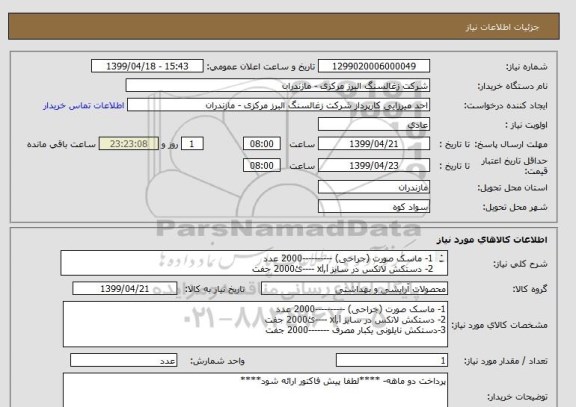The height and width of the screenshot is (407, 576).
Task: Click the request creator field احد میرزایی
Action: [x=278, y=105]
